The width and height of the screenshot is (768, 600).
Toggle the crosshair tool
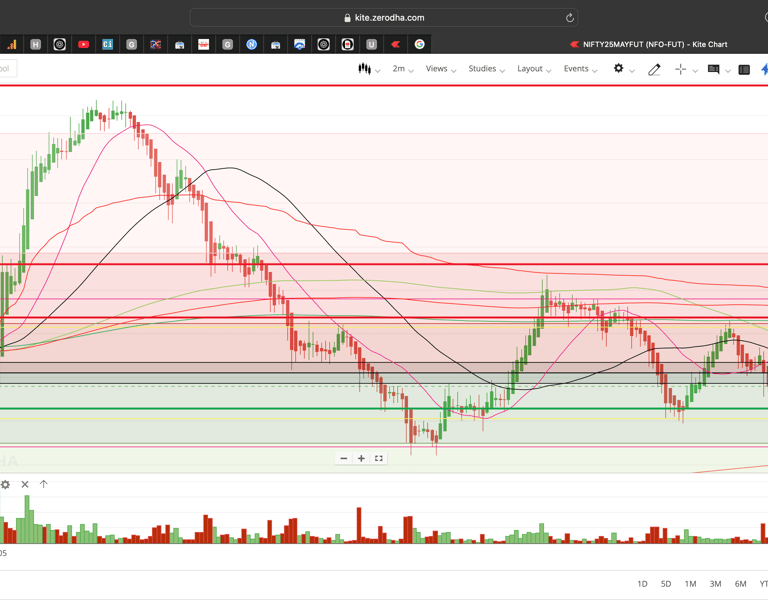[680, 70]
